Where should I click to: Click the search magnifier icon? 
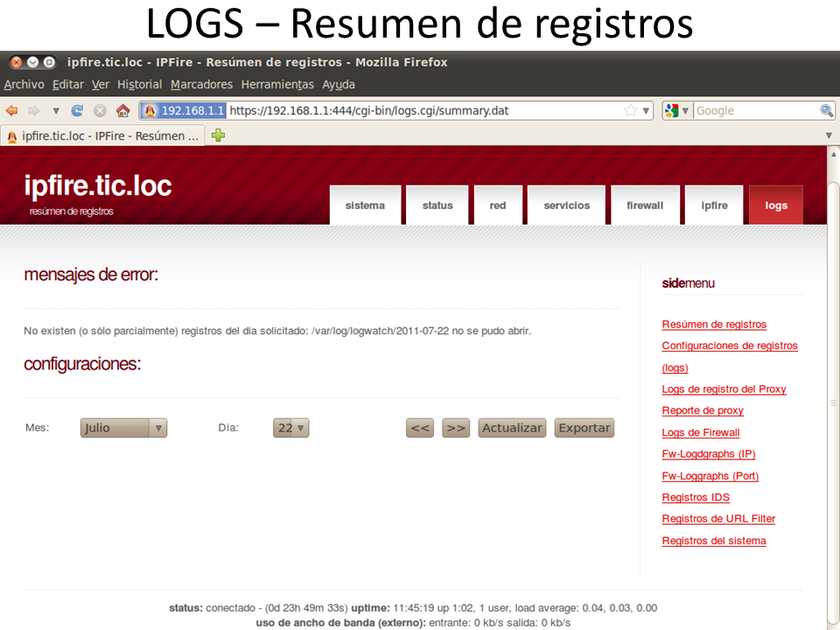pyautogui.click(x=826, y=111)
